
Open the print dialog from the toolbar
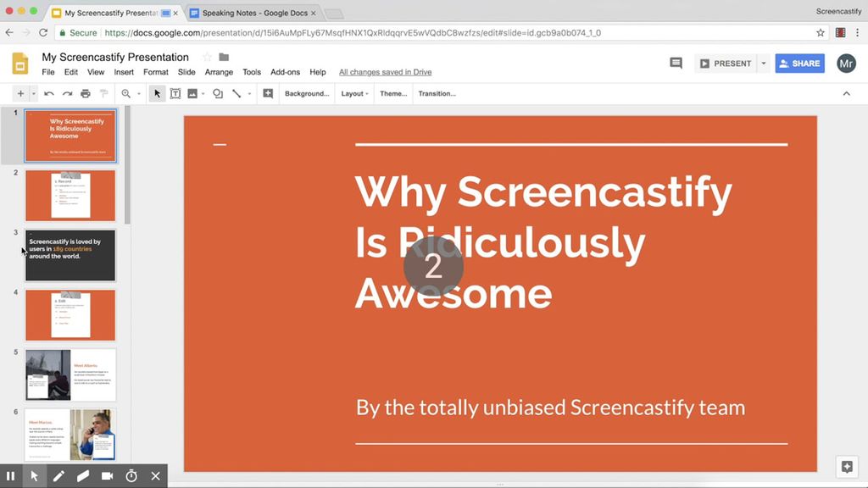coord(85,93)
